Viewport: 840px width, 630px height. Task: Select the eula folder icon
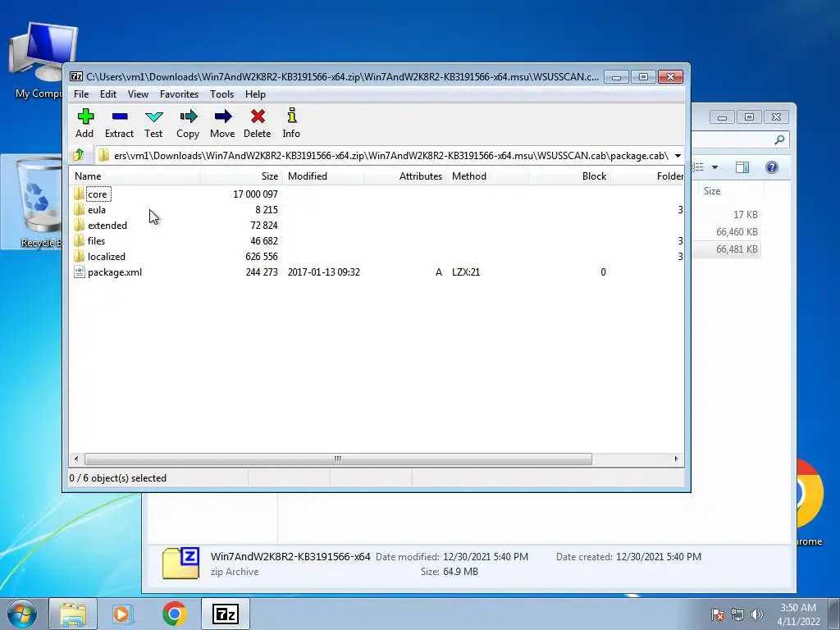(x=80, y=209)
